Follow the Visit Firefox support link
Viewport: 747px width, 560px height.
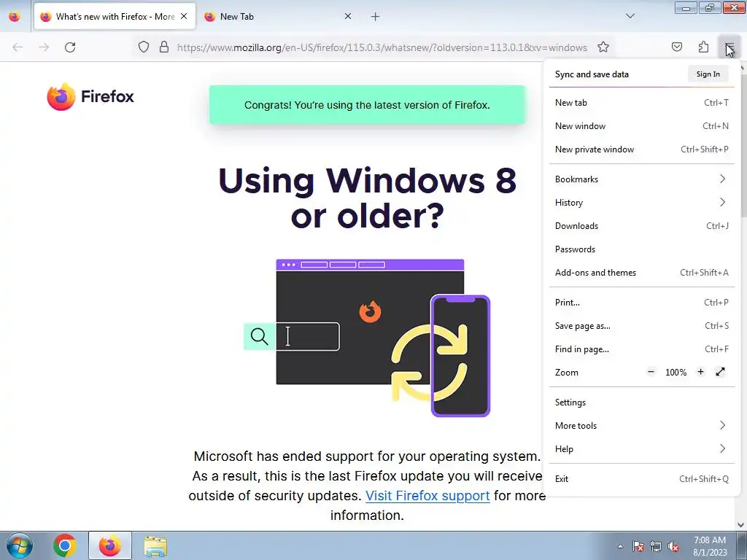[427, 496]
